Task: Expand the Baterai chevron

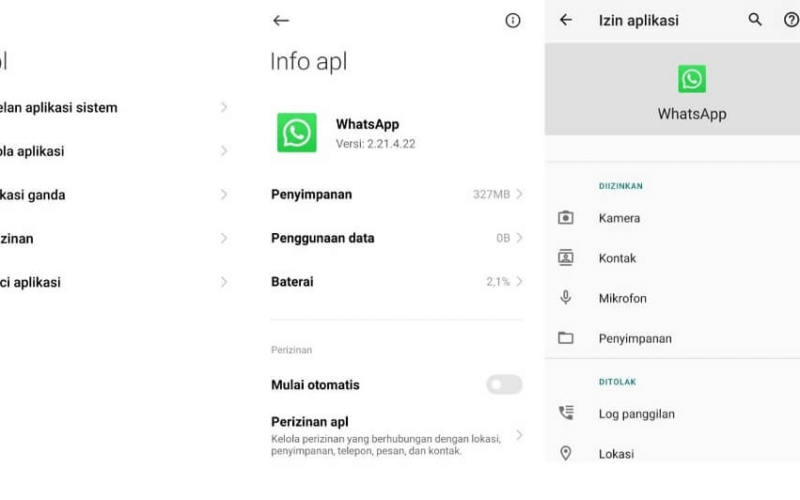Action: tap(519, 281)
